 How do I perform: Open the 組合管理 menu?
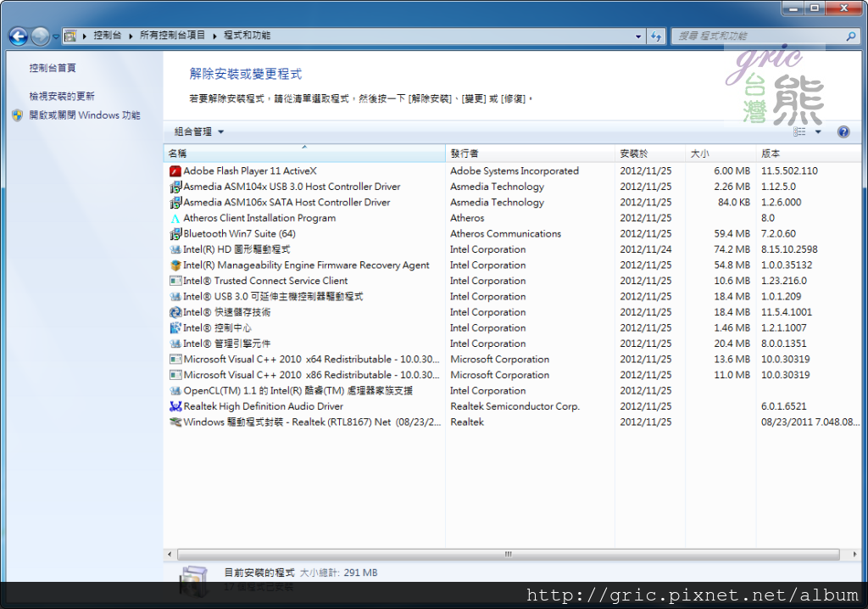point(198,131)
